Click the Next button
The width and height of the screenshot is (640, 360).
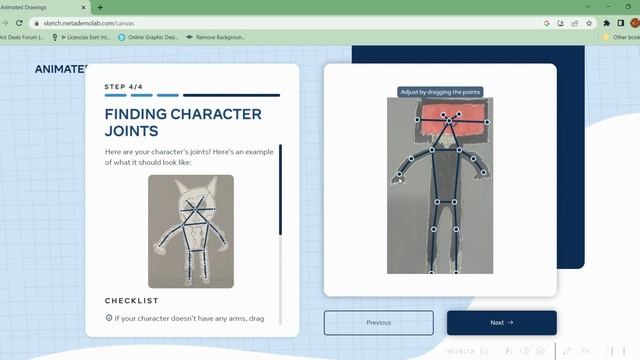502,322
